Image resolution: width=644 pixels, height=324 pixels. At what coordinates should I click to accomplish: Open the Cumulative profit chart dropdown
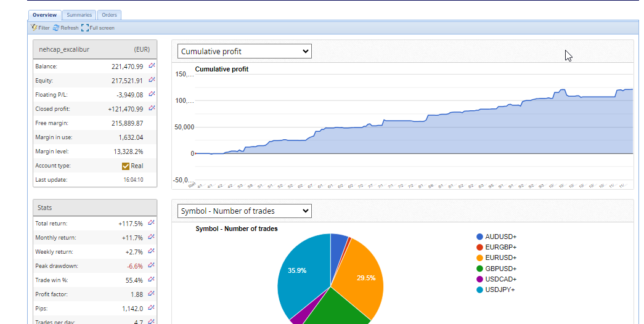click(244, 52)
